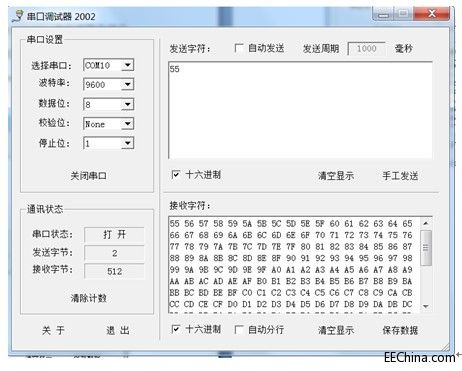Open the 选择串口 COM10 dropdown

(127, 65)
